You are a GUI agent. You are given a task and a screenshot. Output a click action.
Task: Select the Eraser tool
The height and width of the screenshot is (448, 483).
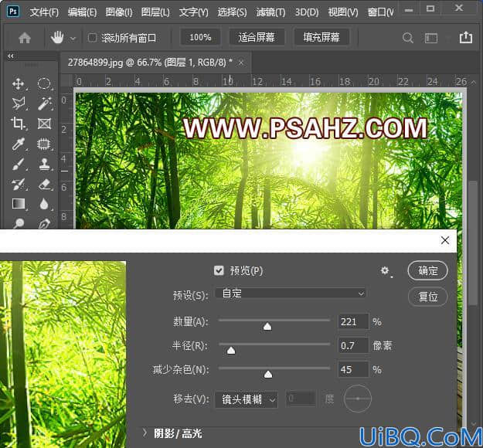coord(45,184)
